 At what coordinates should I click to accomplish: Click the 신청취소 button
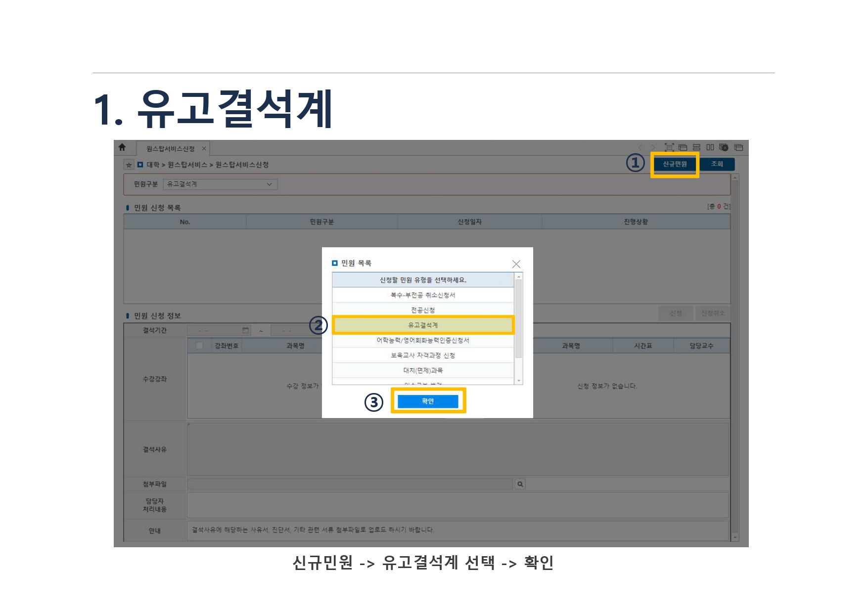coord(713,313)
